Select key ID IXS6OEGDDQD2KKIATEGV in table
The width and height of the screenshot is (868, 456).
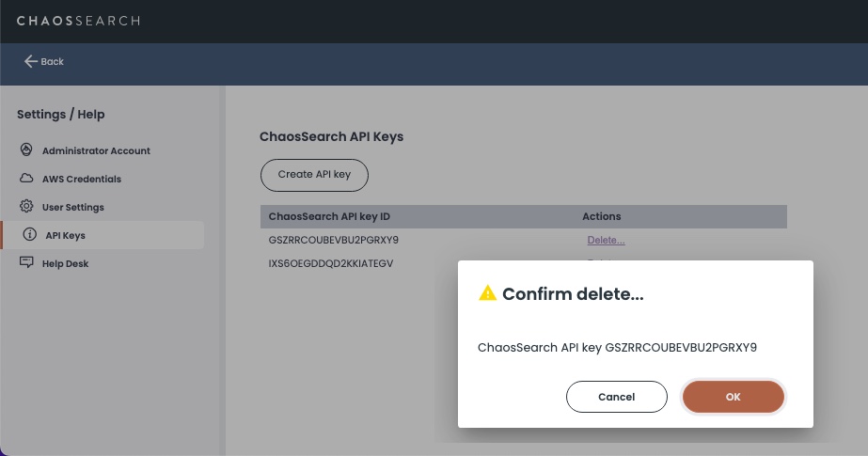(330, 263)
